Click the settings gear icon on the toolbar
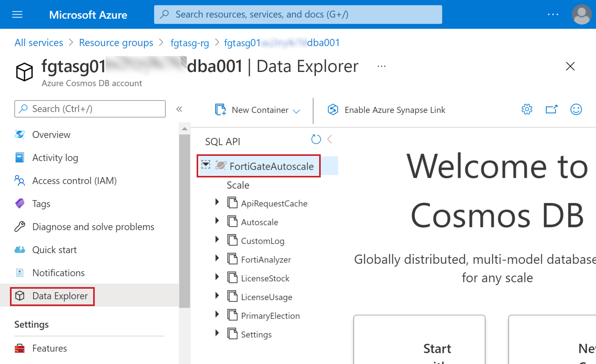Image resolution: width=596 pixels, height=364 pixels. [526, 109]
